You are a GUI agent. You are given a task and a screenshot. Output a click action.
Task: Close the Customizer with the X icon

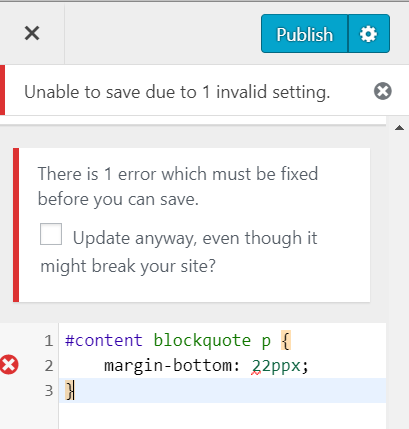(32, 33)
